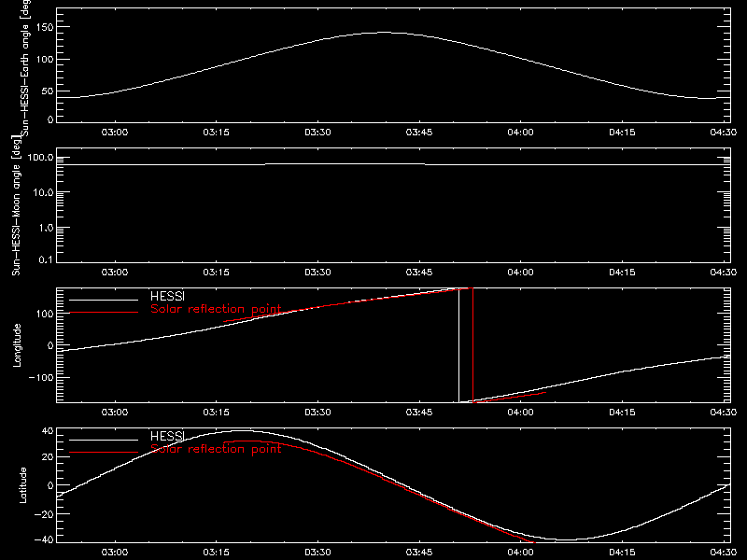Click the white legend line in Longitude plot
The width and height of the screenshot is (747, 560).
(x=104, y=300)
